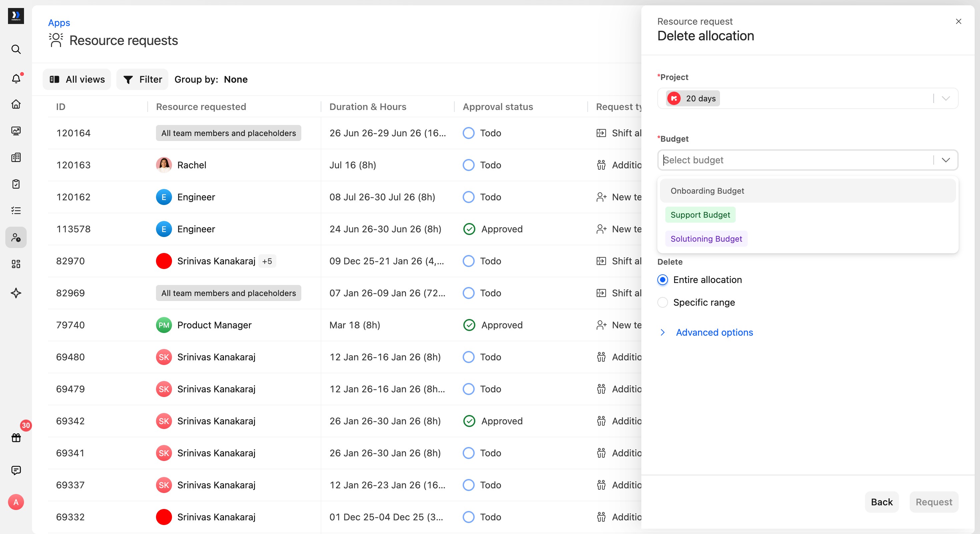Open the chat feedback icon in sidebar

coord(16,470)
